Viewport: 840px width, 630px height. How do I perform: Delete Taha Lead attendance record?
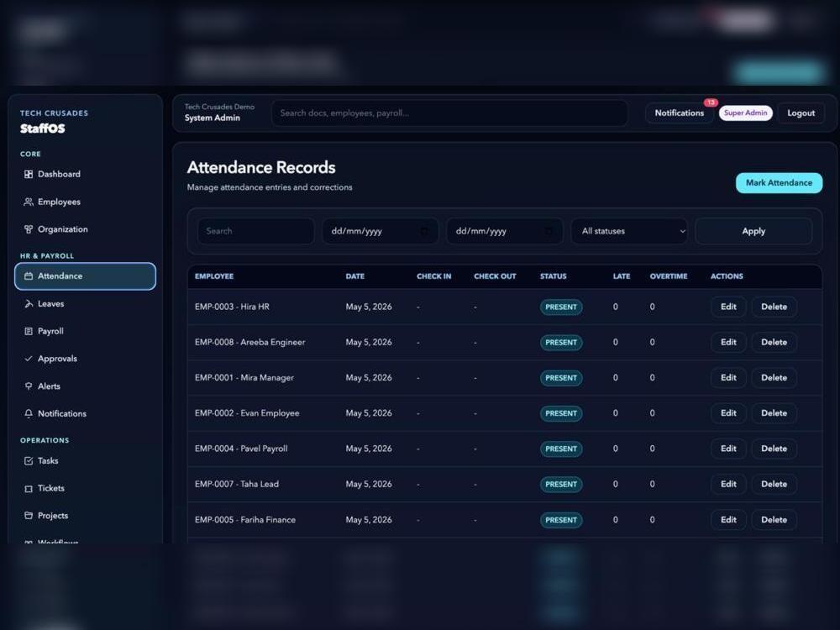[774, 485]
